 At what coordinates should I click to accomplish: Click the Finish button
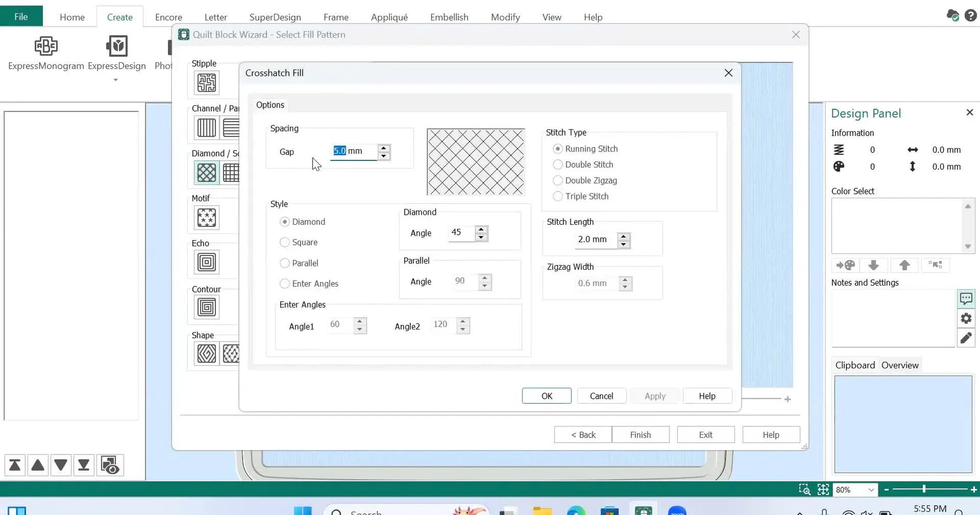[x=640, y=435]
